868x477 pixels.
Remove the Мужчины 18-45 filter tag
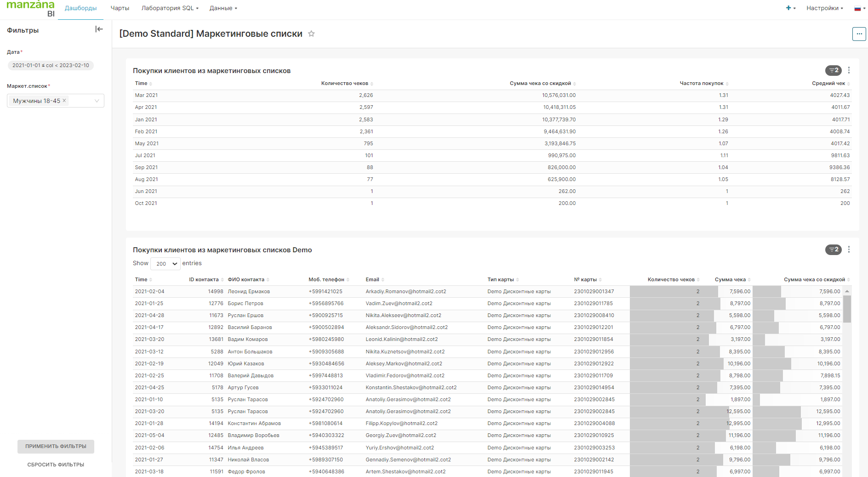click(64, 101)
